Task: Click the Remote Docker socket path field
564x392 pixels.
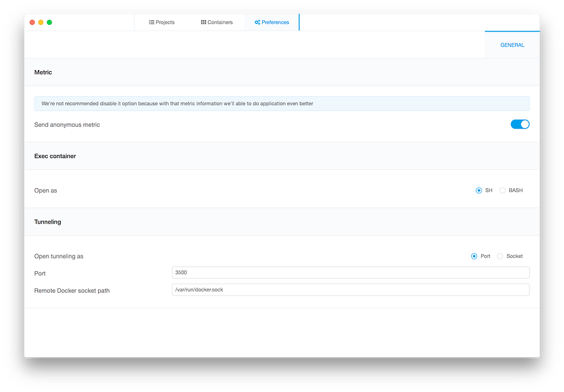Action: click(x=351, y=290)
